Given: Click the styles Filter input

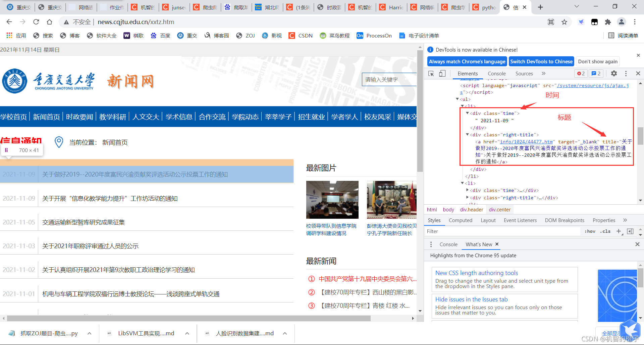Looking at the screenshot, I should pos(502,231).
